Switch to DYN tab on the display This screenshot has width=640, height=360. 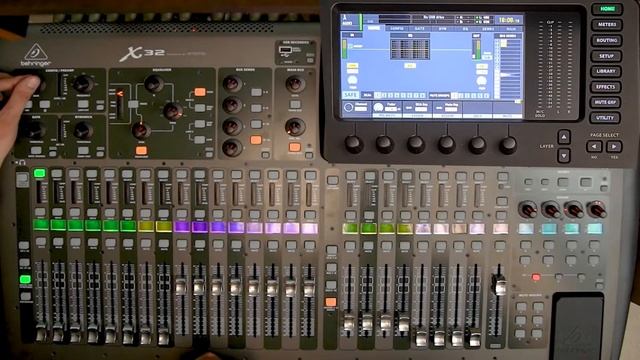tap(442, 29)
